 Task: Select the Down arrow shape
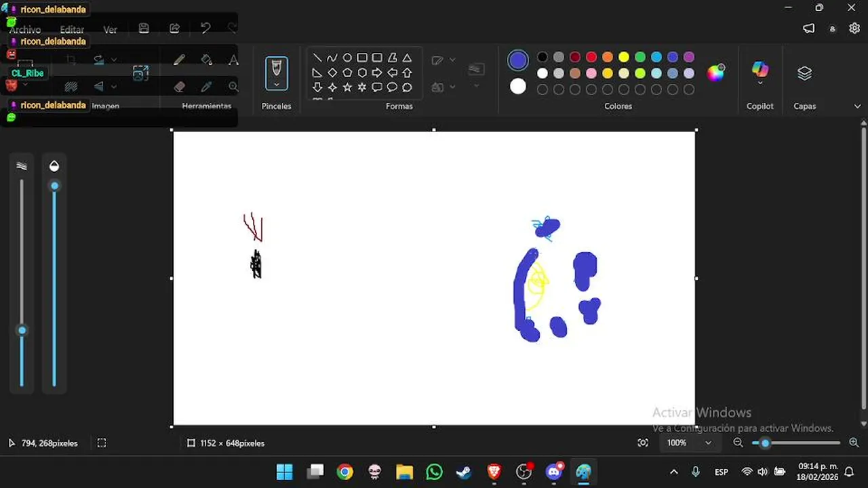click(x=317, y=87)
